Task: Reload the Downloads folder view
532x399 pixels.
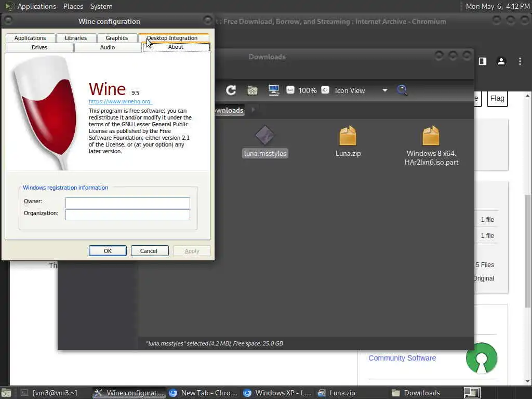Action: tap(231, 90)
